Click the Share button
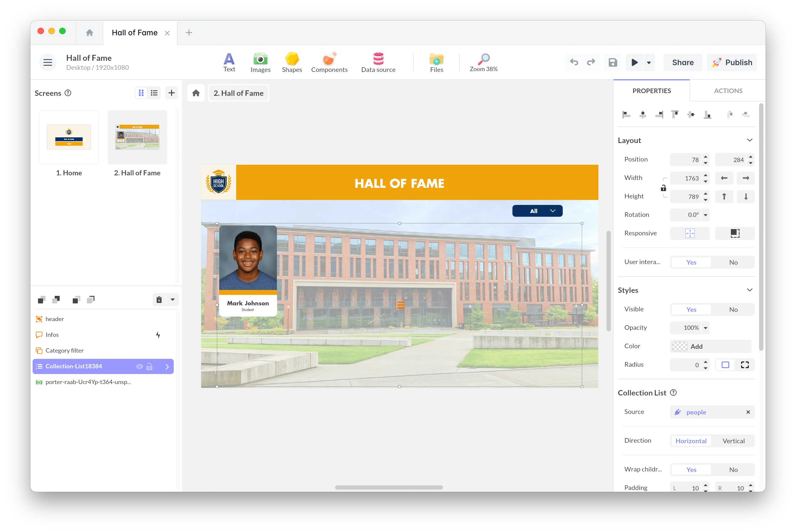Image resolution: width=796 pixels, height=532 pixels. click(683, 62)
